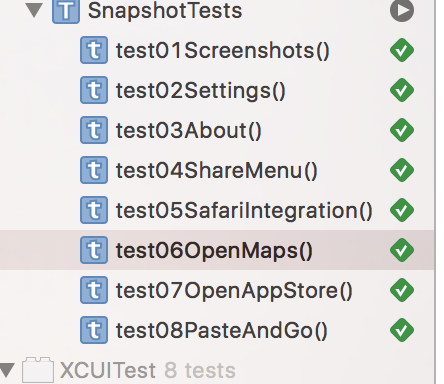This screenshot has width=444, height=384.
Task: Click the XCUITest bundle brick icon
Action: 38,370
